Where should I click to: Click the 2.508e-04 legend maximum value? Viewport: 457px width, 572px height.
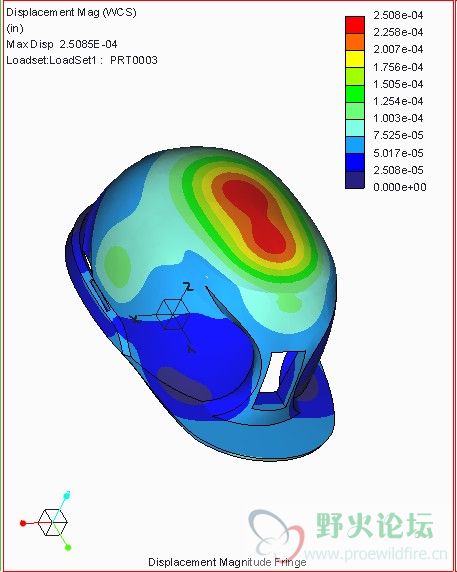click(x=398, y=15)
